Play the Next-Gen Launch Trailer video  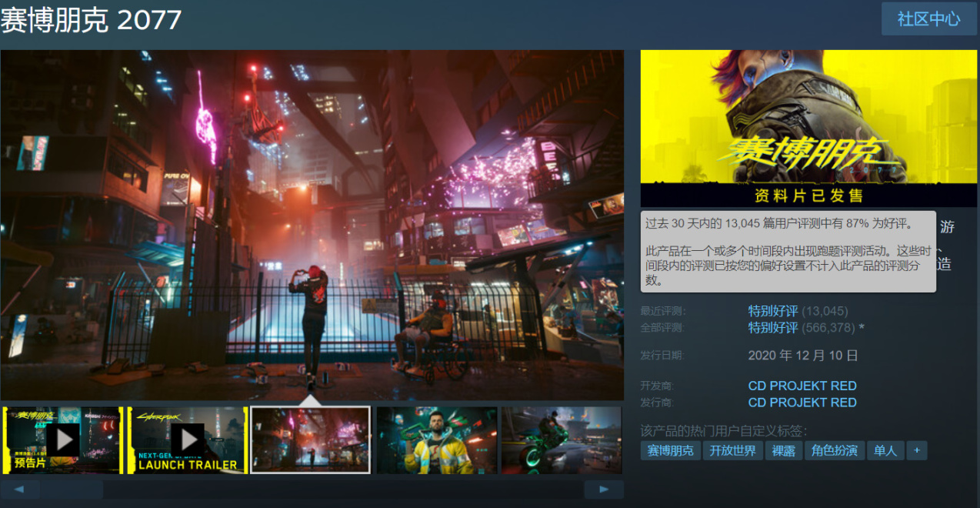point(187,439)
